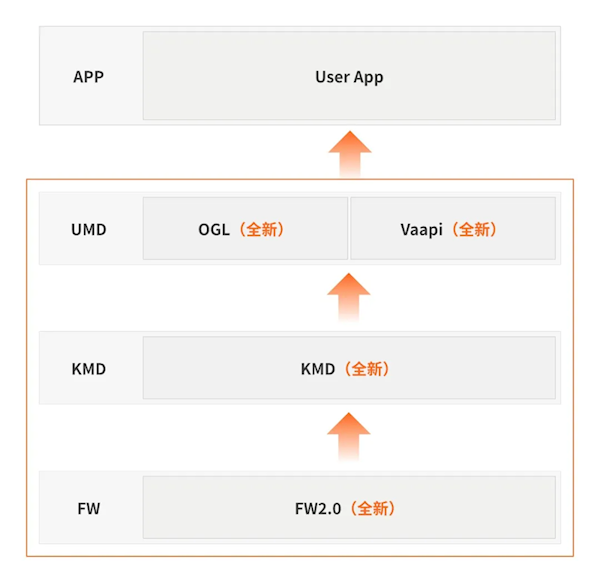Select the KMD label on the left

(89, 369)
